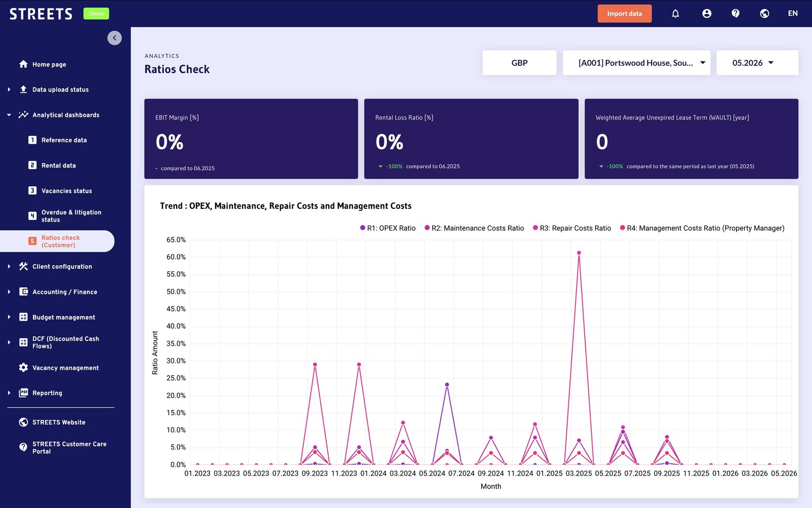Expand Budget management section arrow
The width and height of the screenshot is (812, 508).
[9, 317]
